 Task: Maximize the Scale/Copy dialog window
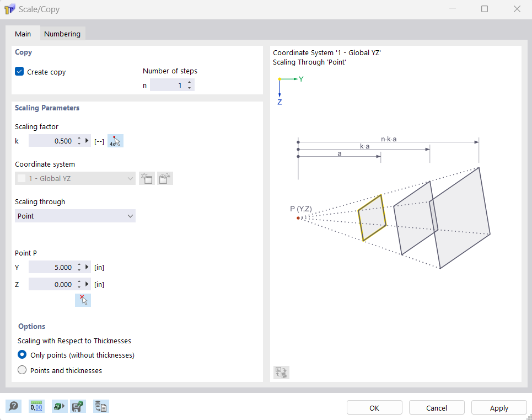pyautogui.click(x=485, y=9)
